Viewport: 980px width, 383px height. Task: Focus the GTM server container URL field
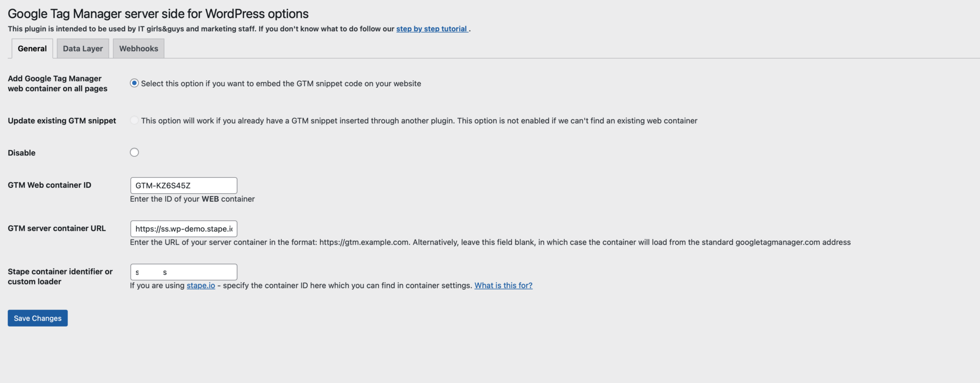(183, 229)
